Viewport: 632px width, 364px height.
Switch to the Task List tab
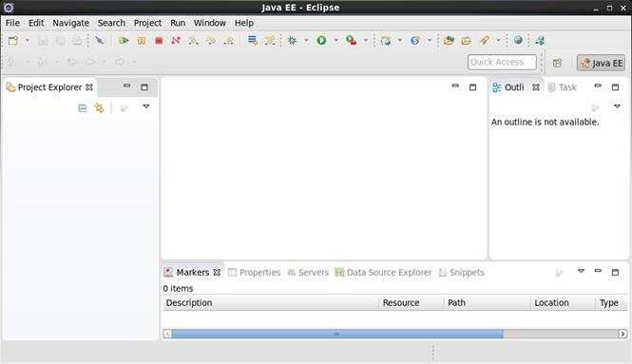(563, 87)
